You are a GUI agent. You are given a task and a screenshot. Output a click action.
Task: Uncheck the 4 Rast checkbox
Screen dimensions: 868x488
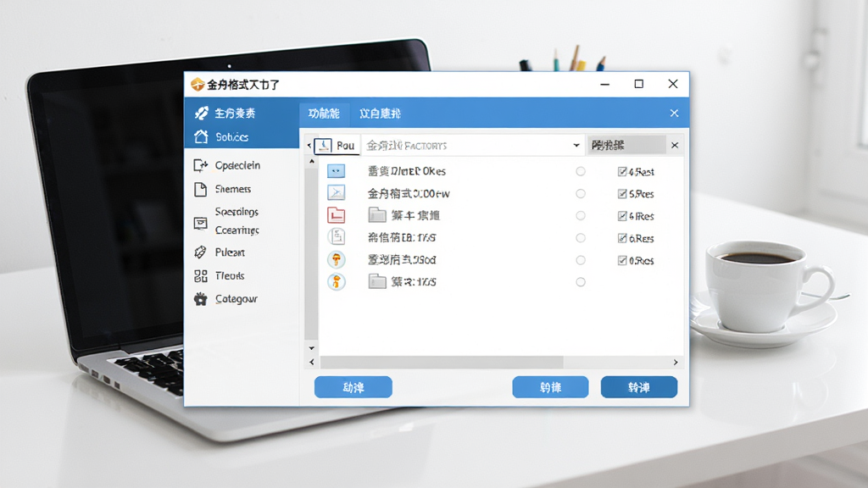coord(622,171)
